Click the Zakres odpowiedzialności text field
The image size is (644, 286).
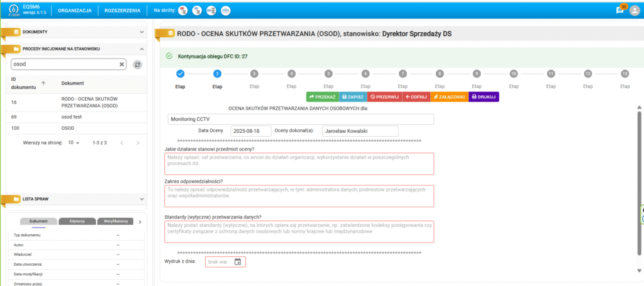pyautogui.click(x=299, y=195)
